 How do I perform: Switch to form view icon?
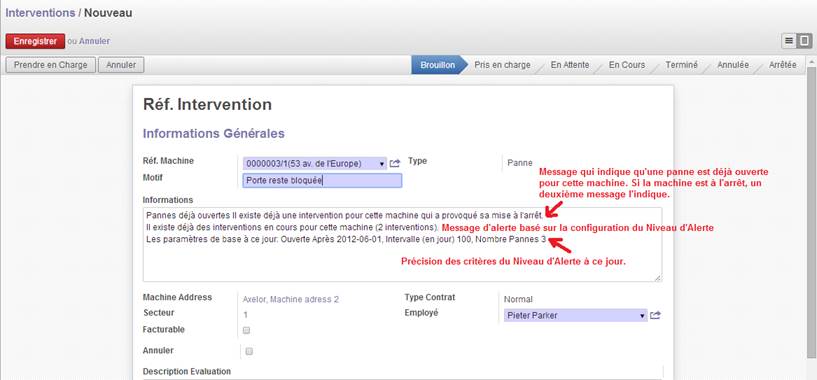tap(804, 41)
